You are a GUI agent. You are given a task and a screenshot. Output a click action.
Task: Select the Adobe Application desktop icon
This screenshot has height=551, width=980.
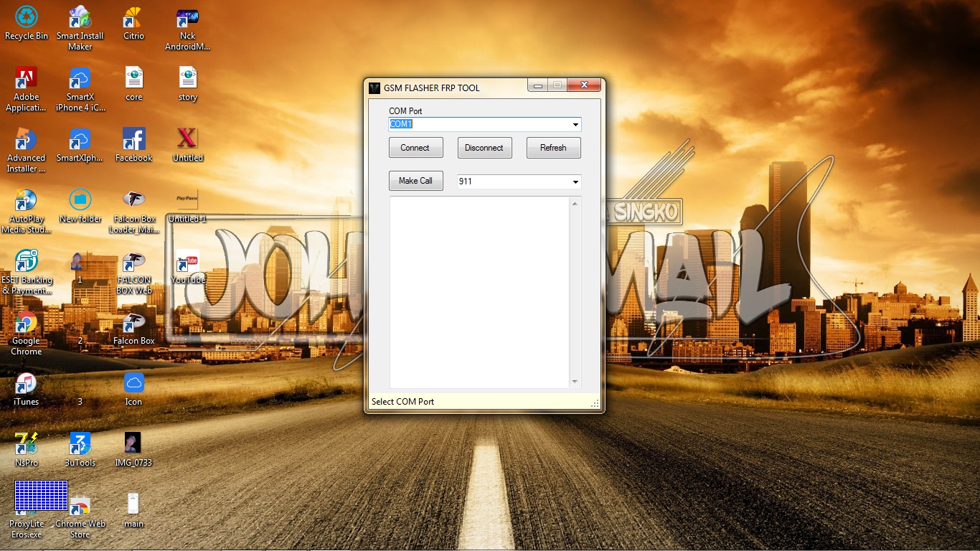point(27,89)
